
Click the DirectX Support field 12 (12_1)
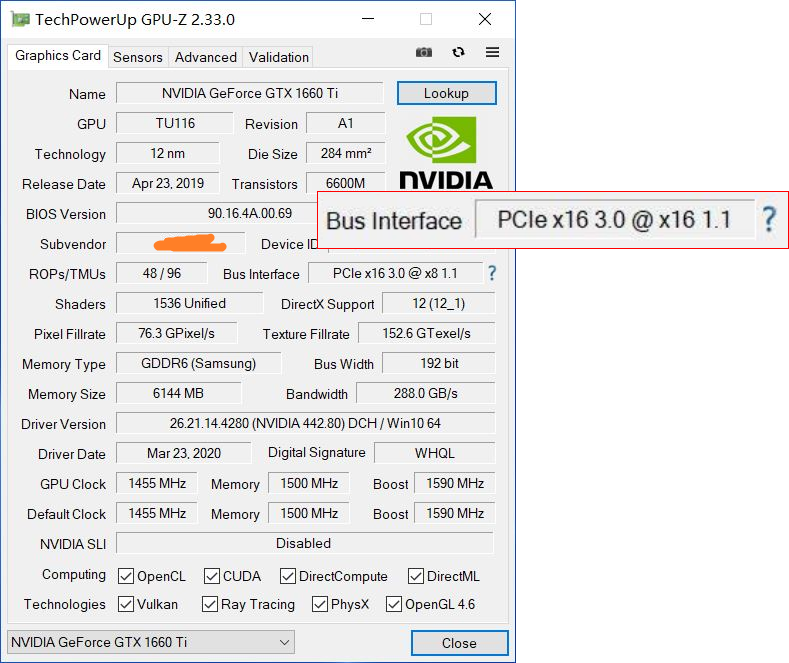[438, 303]
